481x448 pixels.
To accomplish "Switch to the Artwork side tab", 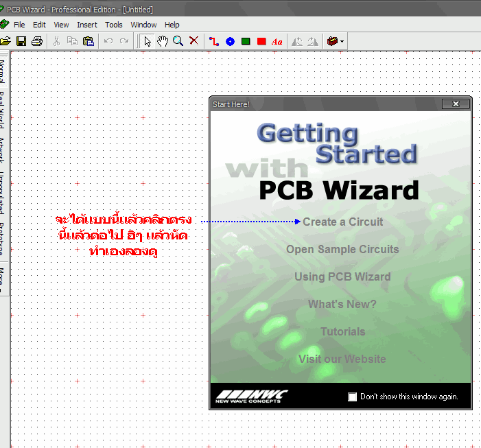I will (x=3, y=150).
